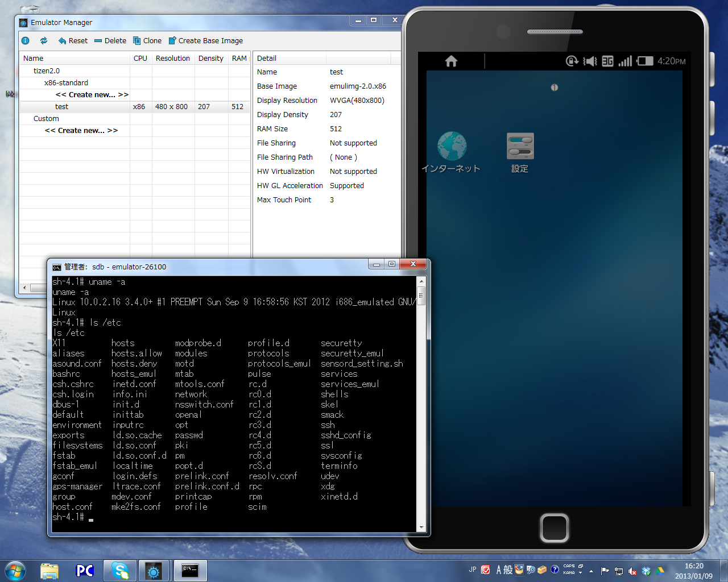This screenshot has height=582, width=728.
Task: Click the red checkmark IME icon in tray
Action: [x=485, y=569]
